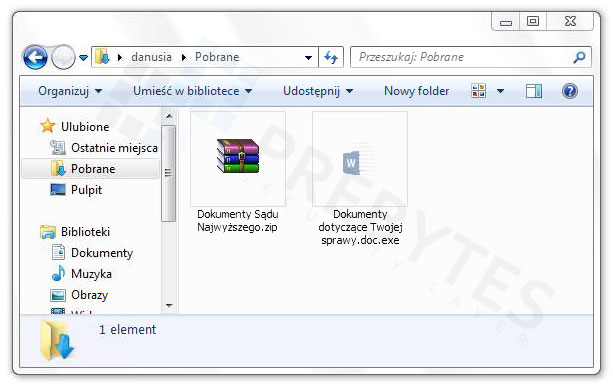Image resolution: width=613 pixels, height=385 pixels.
Task: Open Umieść w bibliotece menu
Action: (x=192, y=91)
